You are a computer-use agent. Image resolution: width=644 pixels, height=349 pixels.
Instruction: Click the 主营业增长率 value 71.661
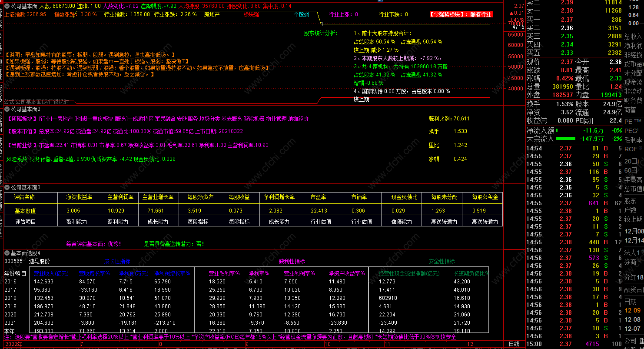pyautogui.click(x=156, y=211)
